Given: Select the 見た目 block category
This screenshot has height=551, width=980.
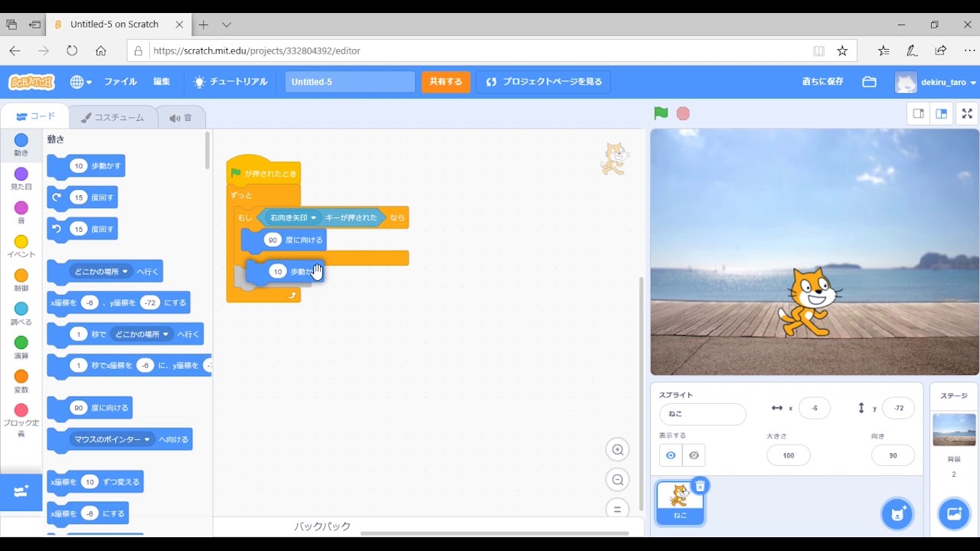Looking at the screenshot, I should (21, 179).
